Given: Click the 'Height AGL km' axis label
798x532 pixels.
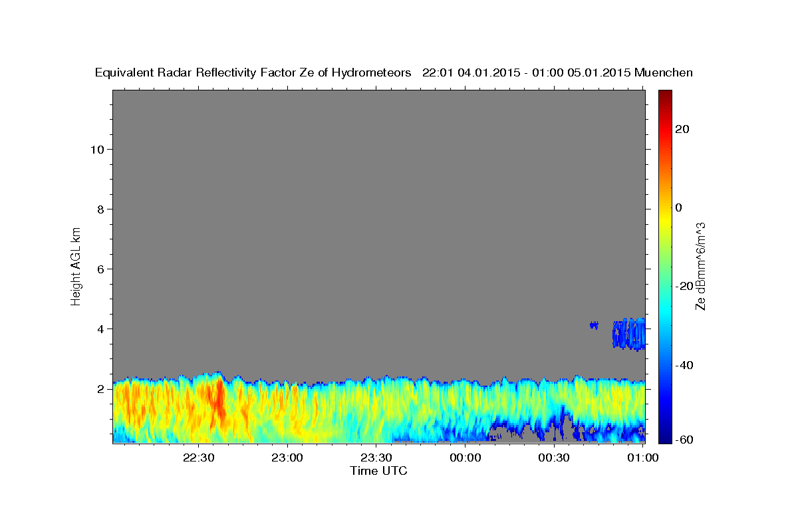Looking at the screenshot, I should (x=76, y=265).
